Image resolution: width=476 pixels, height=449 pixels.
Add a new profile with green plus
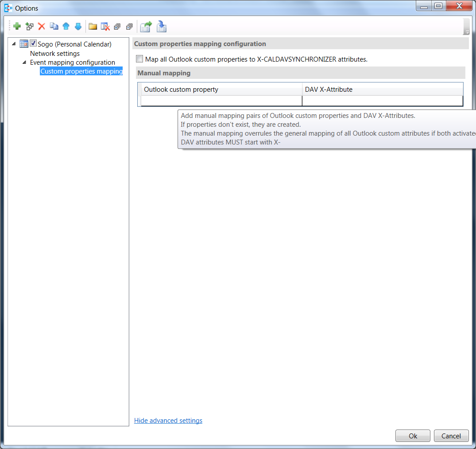(x=17, y=27)
